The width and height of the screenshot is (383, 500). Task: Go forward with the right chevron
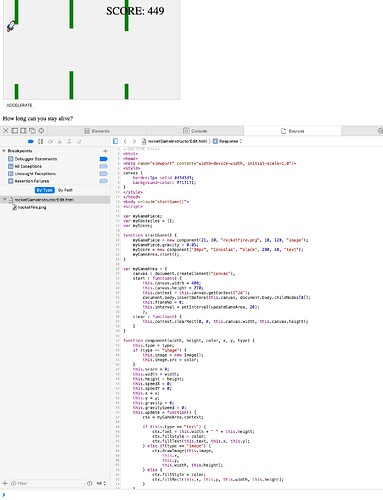[x=134, y=141]
